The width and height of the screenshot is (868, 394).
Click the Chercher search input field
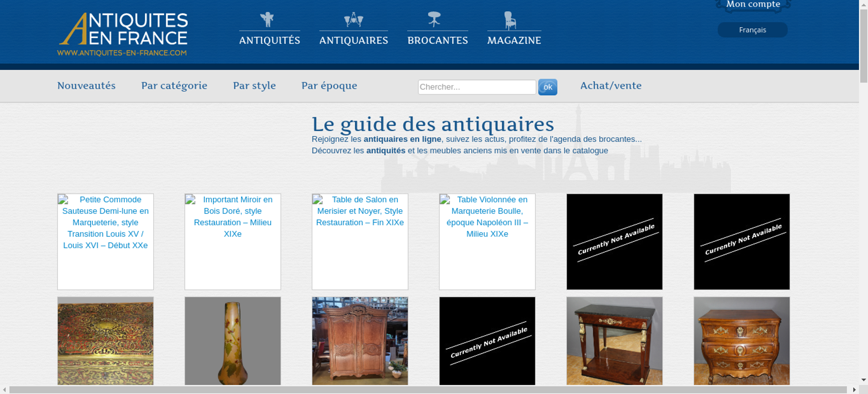[477, 87]
